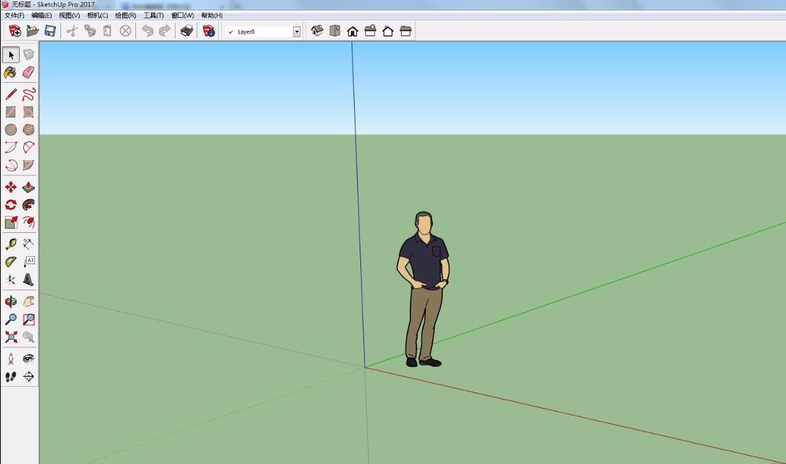Switch to Front view
Image resolution: width=786 pixels, height=464 pixels.
[x=352, y=31]
